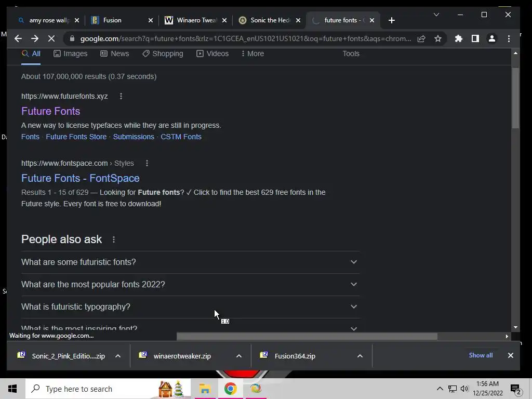
Task: Close the downloads bar
Action: tap(510, 355)
